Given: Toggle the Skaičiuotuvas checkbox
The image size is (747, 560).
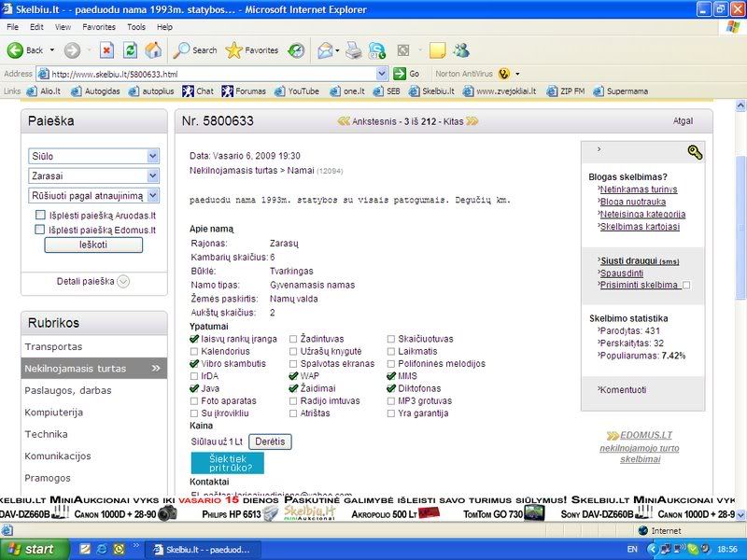Looking at the screenshot, I should point(391,339).
